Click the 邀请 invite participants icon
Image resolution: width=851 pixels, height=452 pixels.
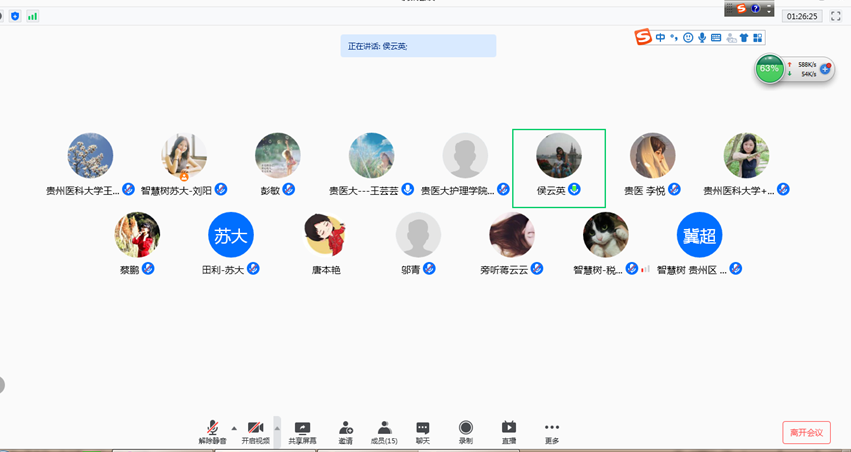pyautogui.click(x=345, y=432)
